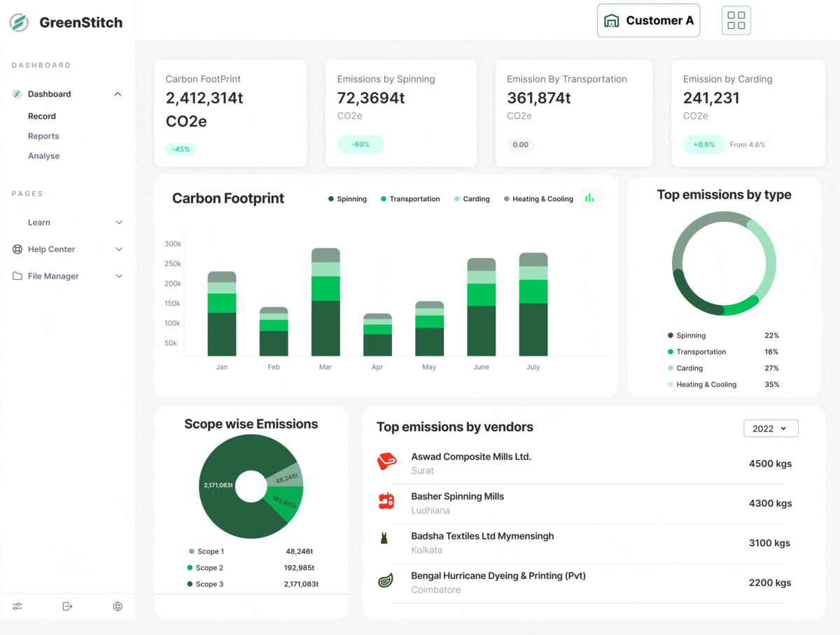This screenshot has width=840, height=635.
Task: Click GreenStitch brand name
Action: coord(81,22)
